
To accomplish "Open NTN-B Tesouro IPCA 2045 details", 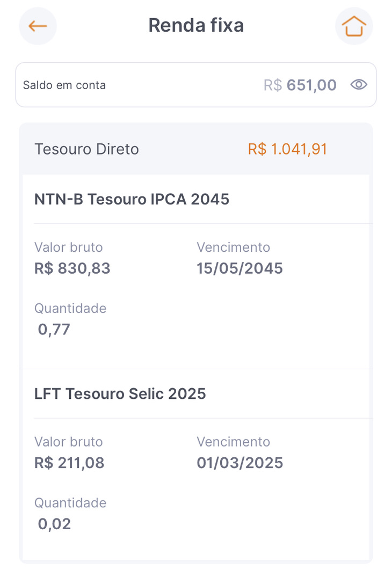I will click(132, 199).
